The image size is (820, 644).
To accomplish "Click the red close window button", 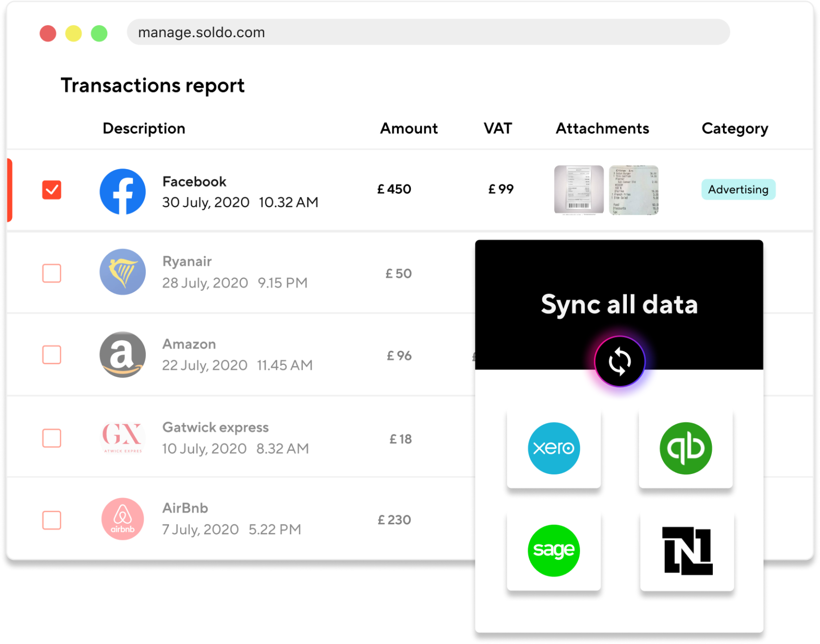I will point(48,33).
